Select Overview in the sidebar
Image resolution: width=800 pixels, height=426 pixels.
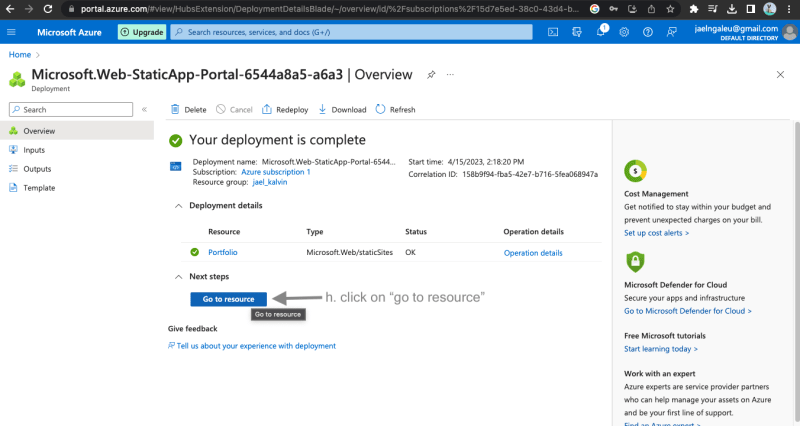77,131
